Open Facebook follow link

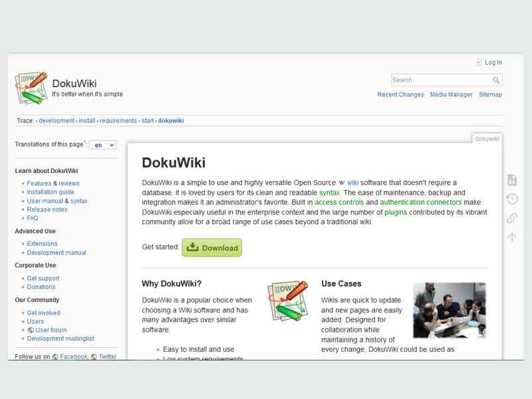[73, 356]
